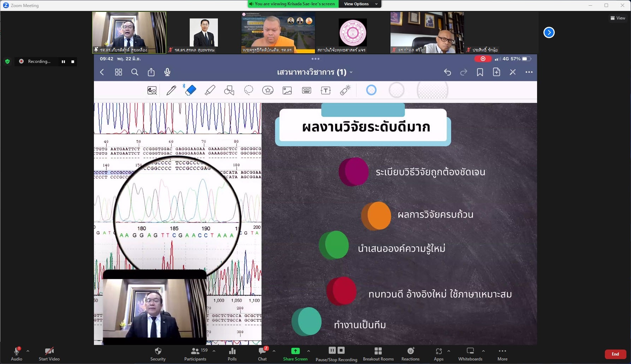Open the Security menu
The image size is (631, 364).
(158, 354)
